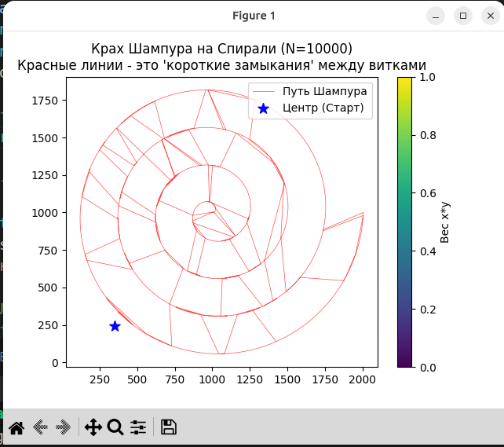Activate the Pan axes tool

[93, 427]
